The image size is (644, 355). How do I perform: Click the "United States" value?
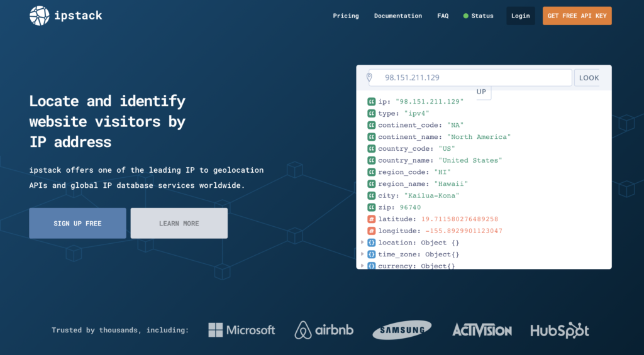(470, 160)
